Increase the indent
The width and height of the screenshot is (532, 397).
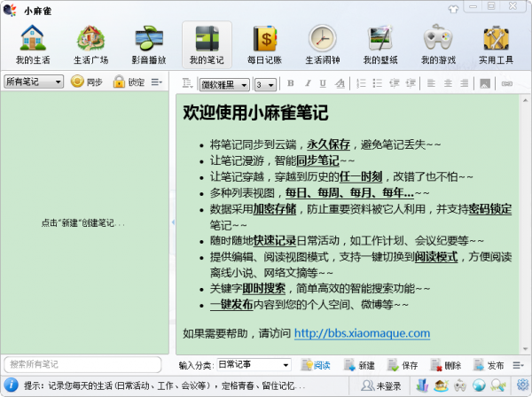(411, 83)
